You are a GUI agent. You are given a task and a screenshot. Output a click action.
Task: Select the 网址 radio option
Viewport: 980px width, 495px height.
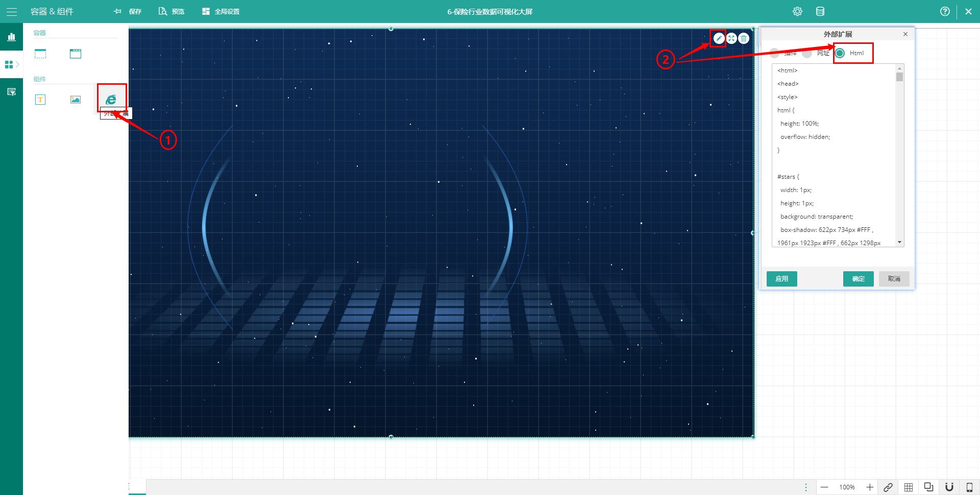[x=807, y=53]
